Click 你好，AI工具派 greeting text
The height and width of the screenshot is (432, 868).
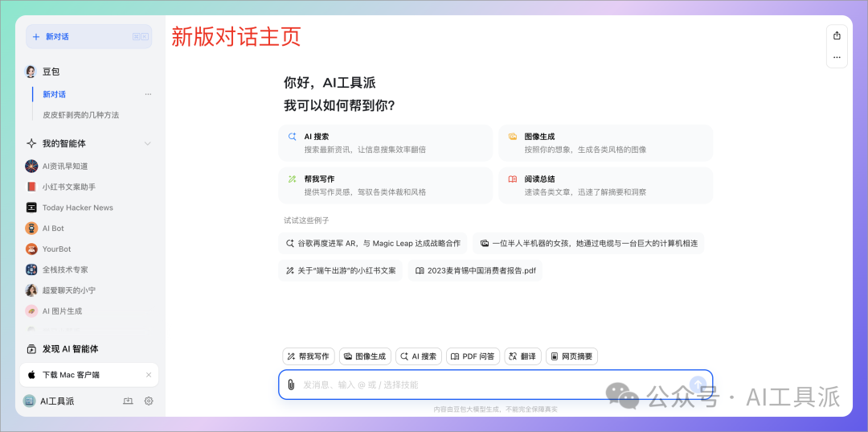point(330,83)
